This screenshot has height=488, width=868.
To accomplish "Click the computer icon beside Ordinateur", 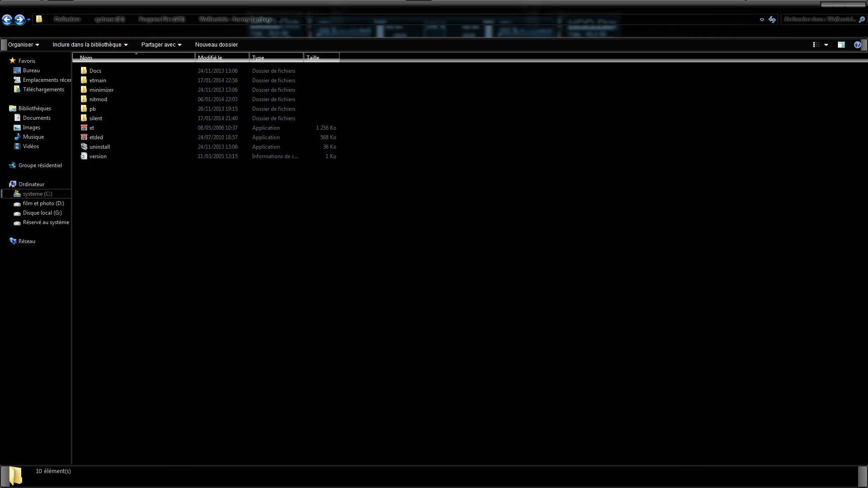I will pos(13,184).
